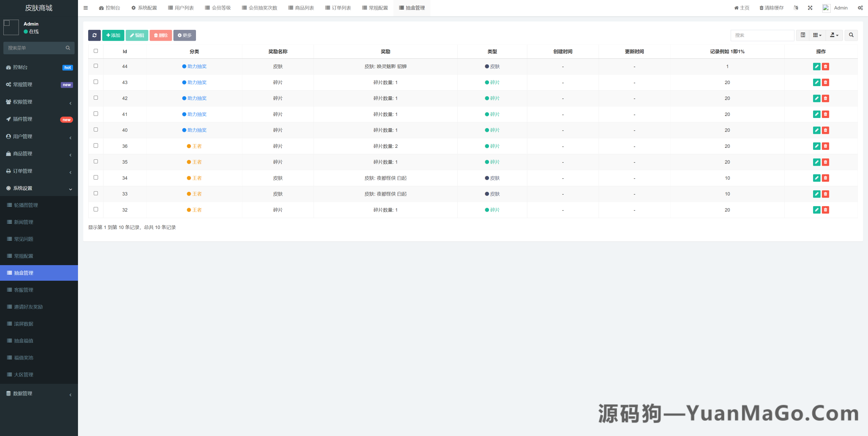Check the row checkbox for record 36
Image resolution: width=868 pixels, height=436 pixels.
coord(96,145)
